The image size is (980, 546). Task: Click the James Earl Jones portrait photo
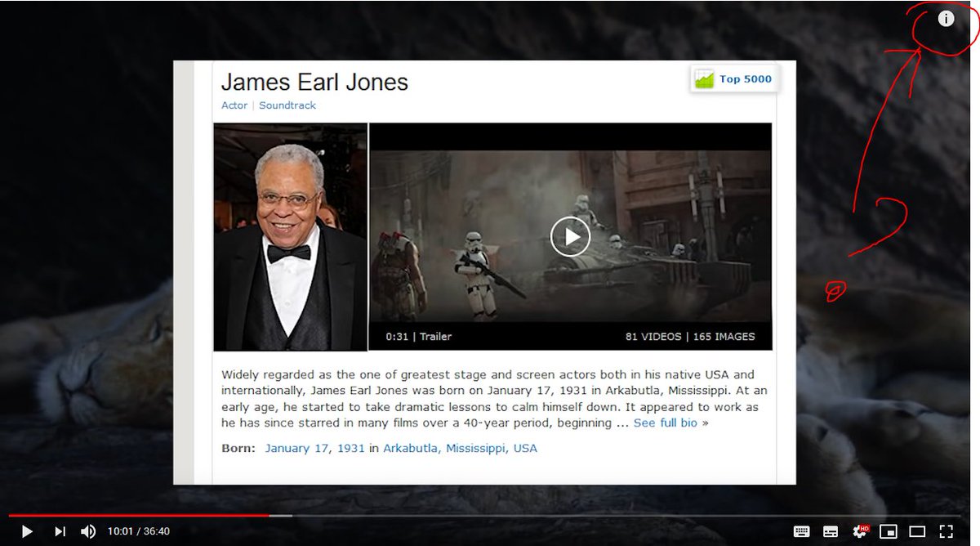pyautogui.click(x=291, y=237)
